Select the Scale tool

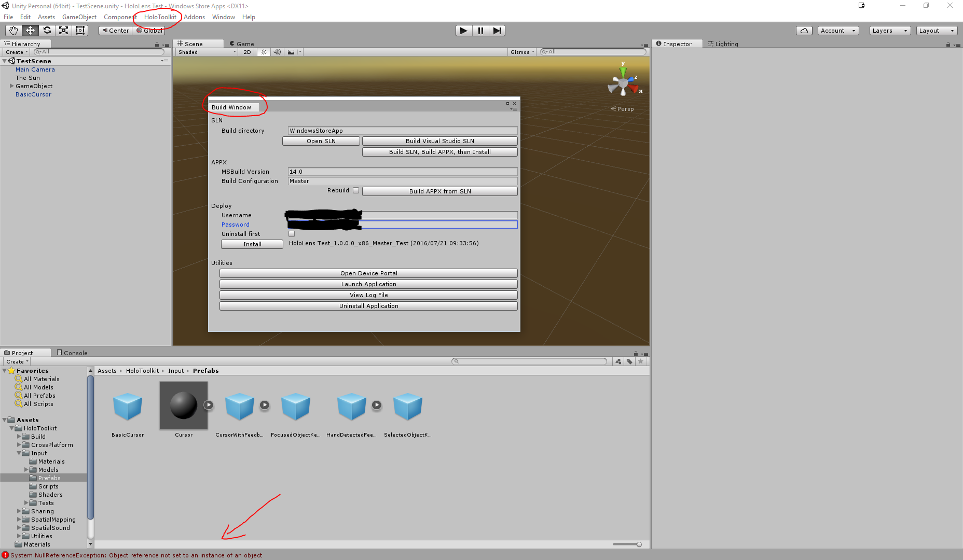(63, 30)
